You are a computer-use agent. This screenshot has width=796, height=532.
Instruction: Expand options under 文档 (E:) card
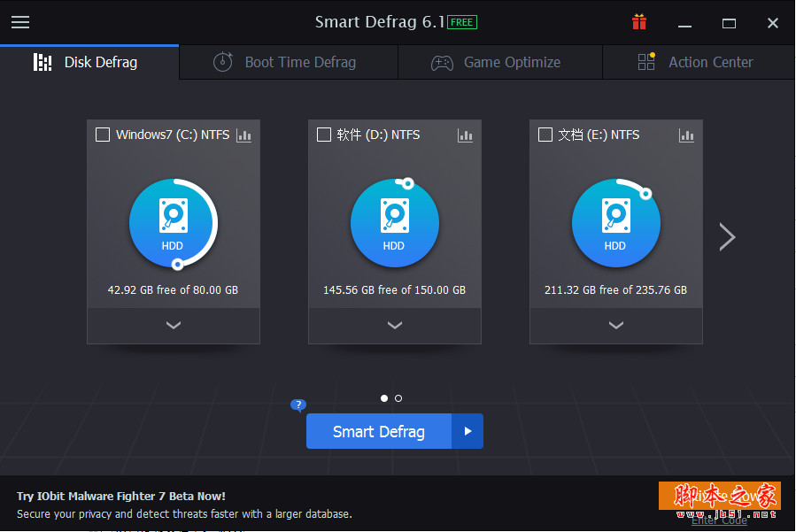click(x=616, y=326)
